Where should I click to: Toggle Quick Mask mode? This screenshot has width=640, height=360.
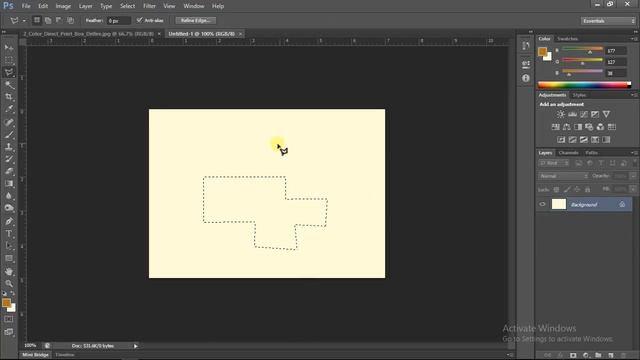pos(9,320)
